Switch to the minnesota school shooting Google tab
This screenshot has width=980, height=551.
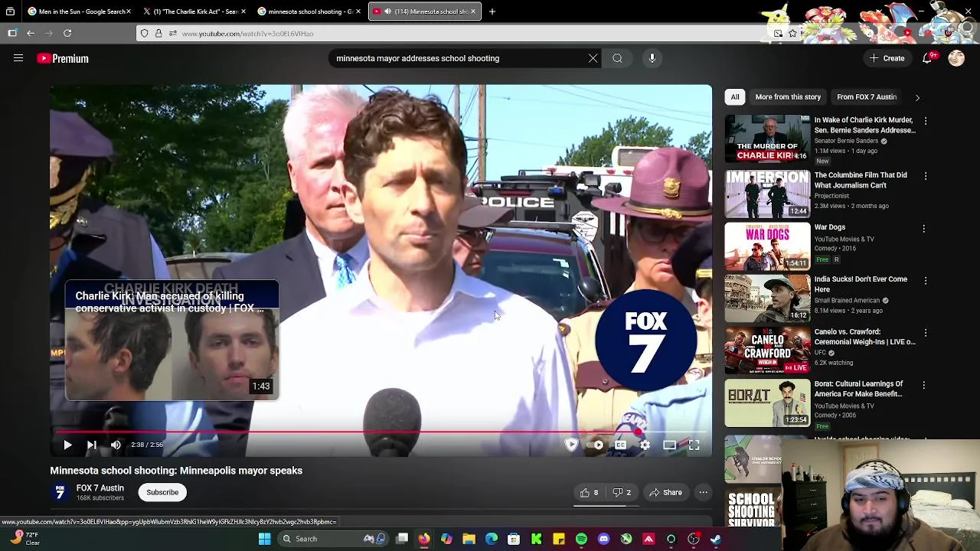[308, 11]
